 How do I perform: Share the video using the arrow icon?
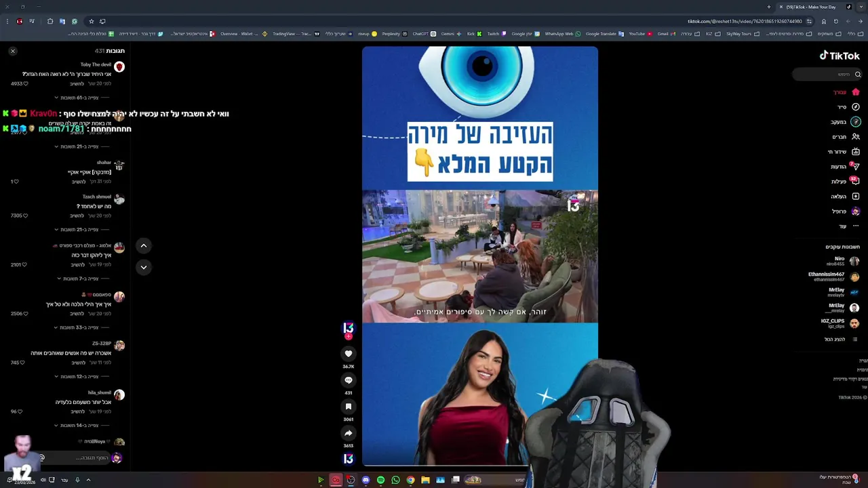click(349, 433)
